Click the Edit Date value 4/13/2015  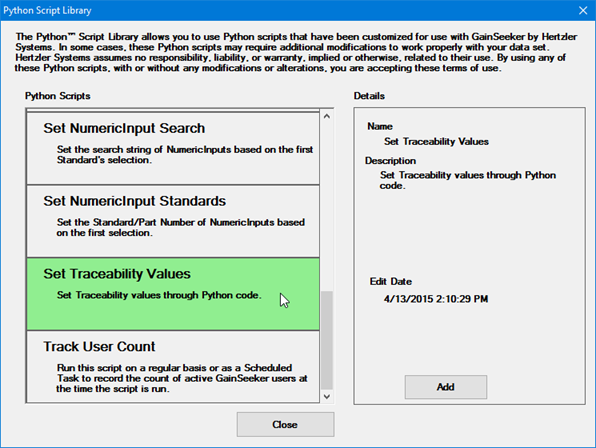tap(436, 299)
